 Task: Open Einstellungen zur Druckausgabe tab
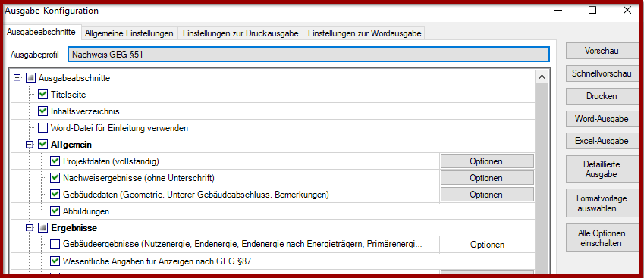(x=240, y=33)
